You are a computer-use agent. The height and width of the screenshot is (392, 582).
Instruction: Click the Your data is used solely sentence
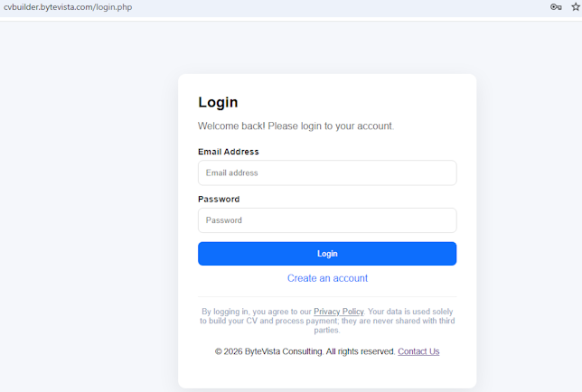point(410,312)
